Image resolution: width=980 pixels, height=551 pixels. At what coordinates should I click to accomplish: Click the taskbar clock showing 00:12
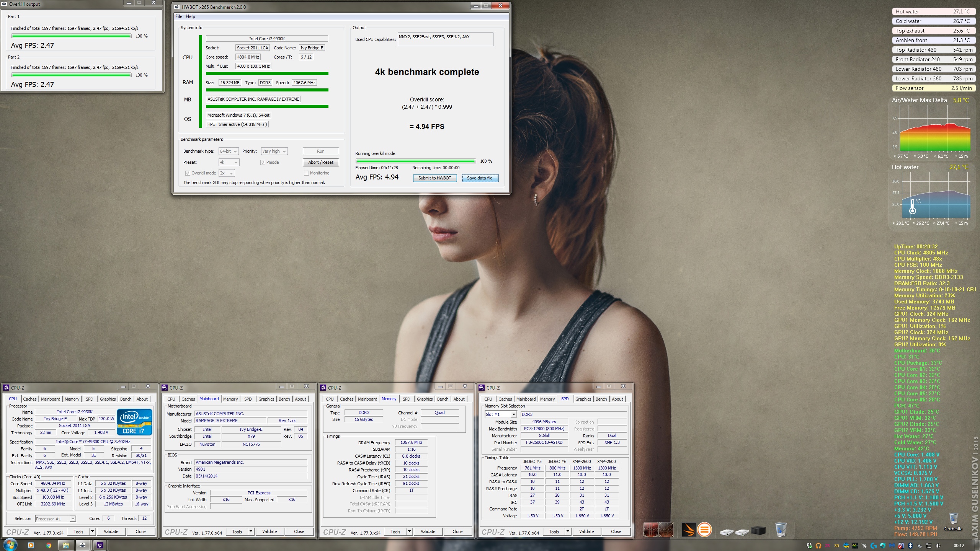coord(959,546)
